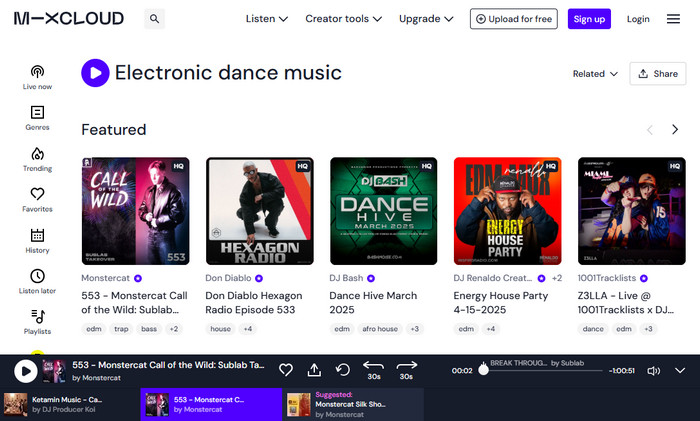Open Don Diablo creator link
The height and width of the screenshot is (421, 700).
point(228,278)
